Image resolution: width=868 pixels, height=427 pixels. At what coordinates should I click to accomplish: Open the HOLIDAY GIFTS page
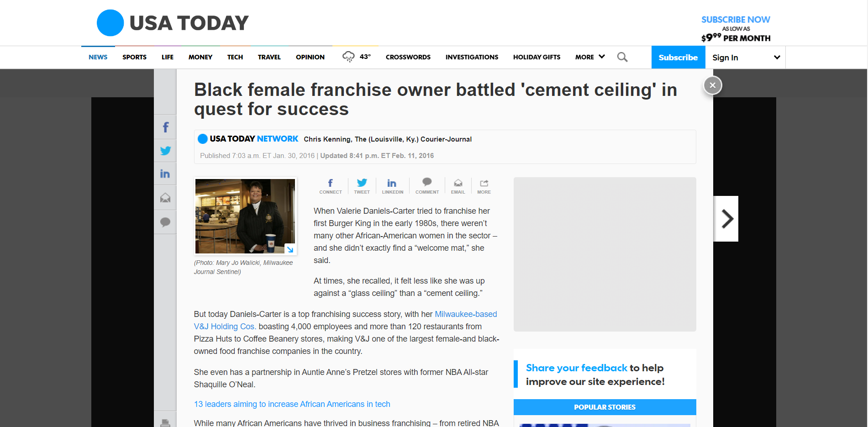point(537,57)
